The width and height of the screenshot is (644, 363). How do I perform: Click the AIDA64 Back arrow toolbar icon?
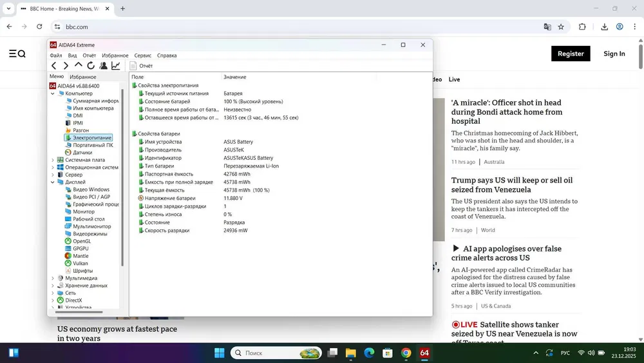tap(54, 66)
